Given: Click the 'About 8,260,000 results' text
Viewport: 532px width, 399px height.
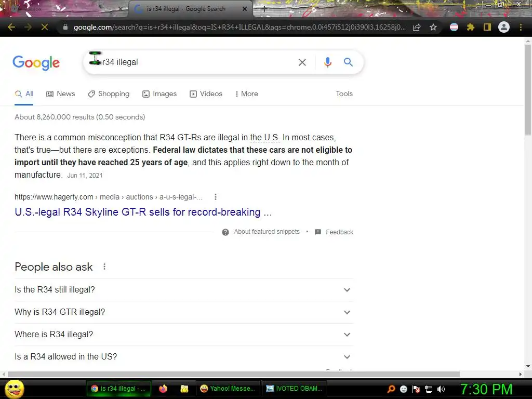Looking at the screenshot, I should coord(79,117).
